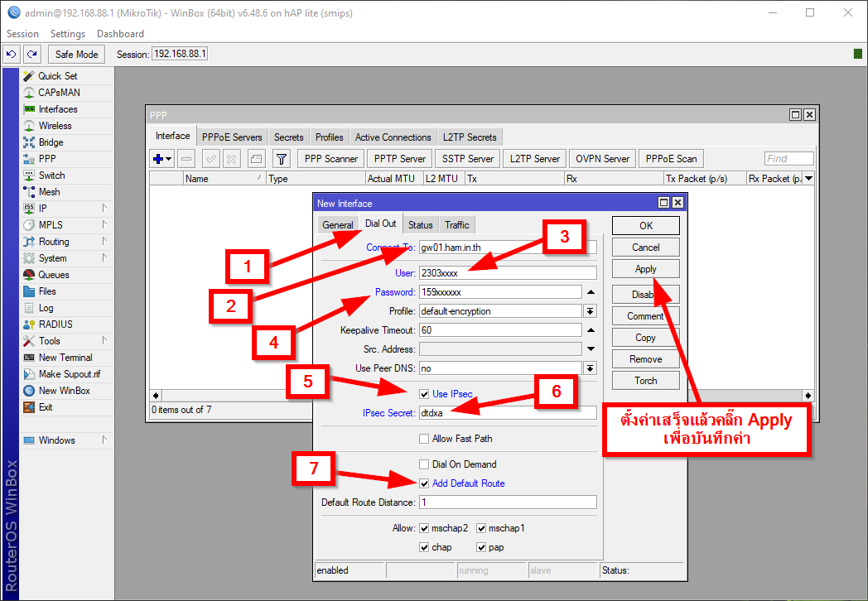Open the Use Peer DNS dropdown
Viewport: 868px width, 601px height.
tap(591, 368)
